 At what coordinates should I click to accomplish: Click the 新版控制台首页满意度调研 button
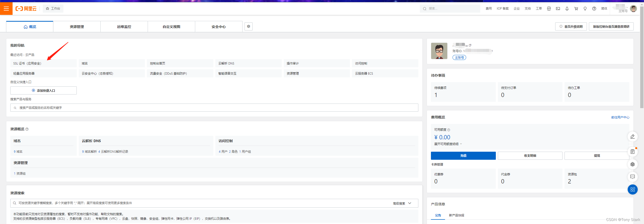611,26
